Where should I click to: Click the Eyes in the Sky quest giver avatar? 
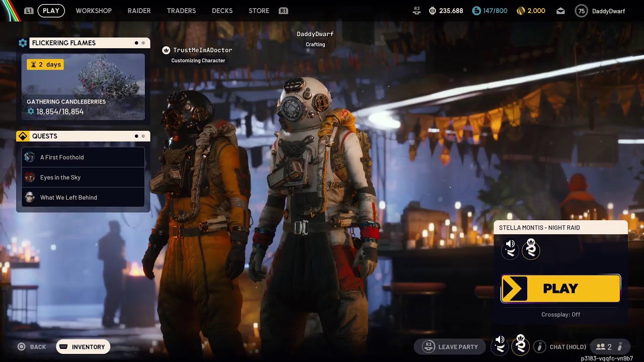point(30,177)
